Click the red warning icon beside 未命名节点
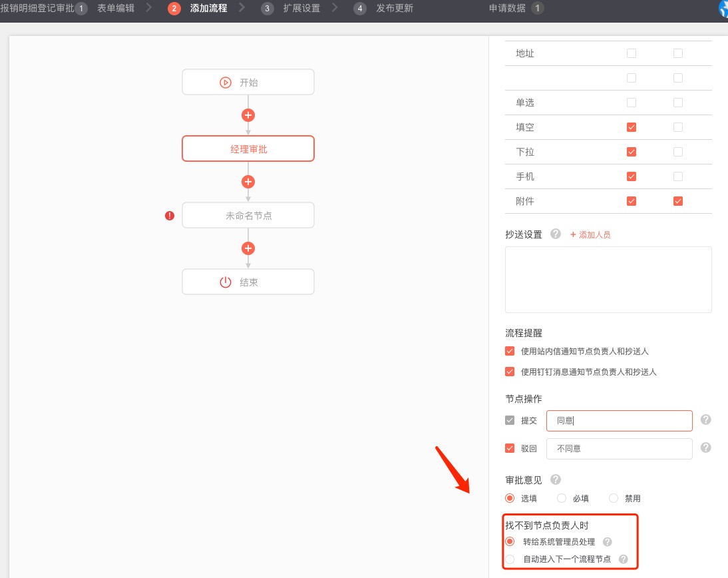This screenshot has width=728, height=578. pyautogui.click(x=170, y=216)
